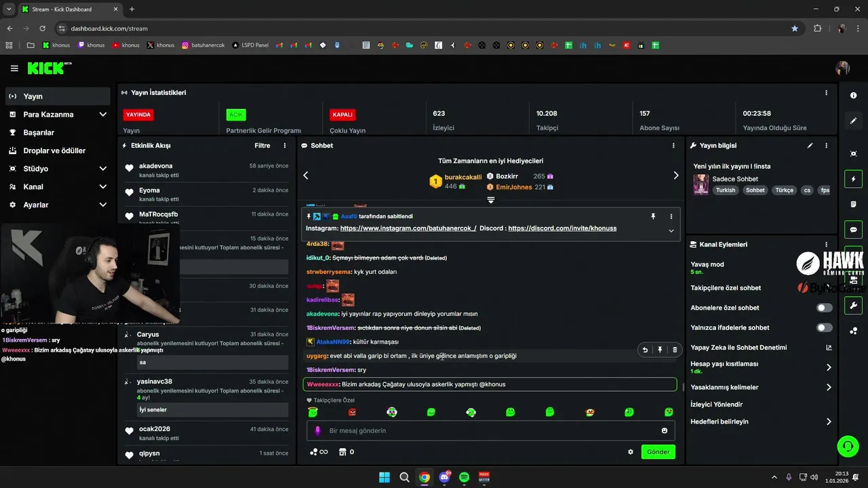Pin uygarg's chat message
The height and width of the screenshot is (488, 868).
660,350
